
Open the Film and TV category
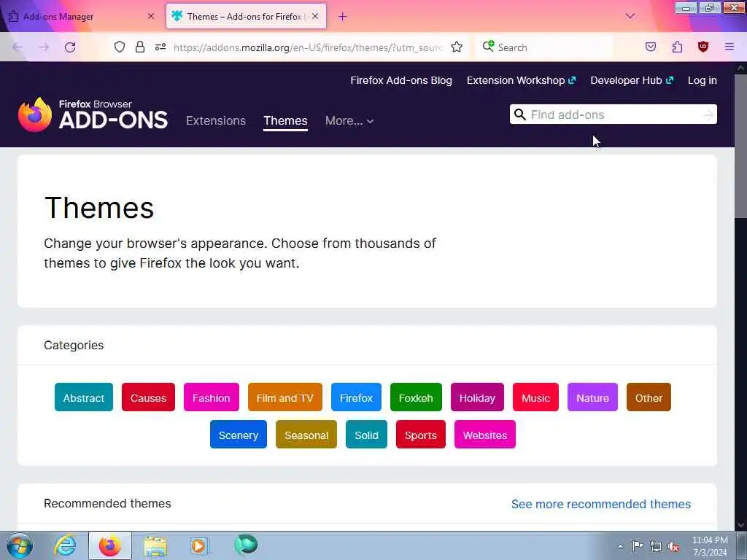285,397
